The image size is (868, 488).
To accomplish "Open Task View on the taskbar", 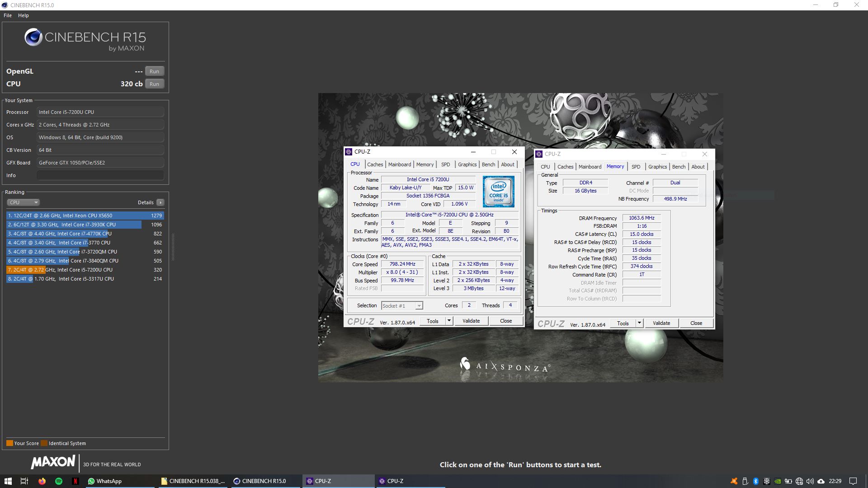I will [x=24, y=481].
